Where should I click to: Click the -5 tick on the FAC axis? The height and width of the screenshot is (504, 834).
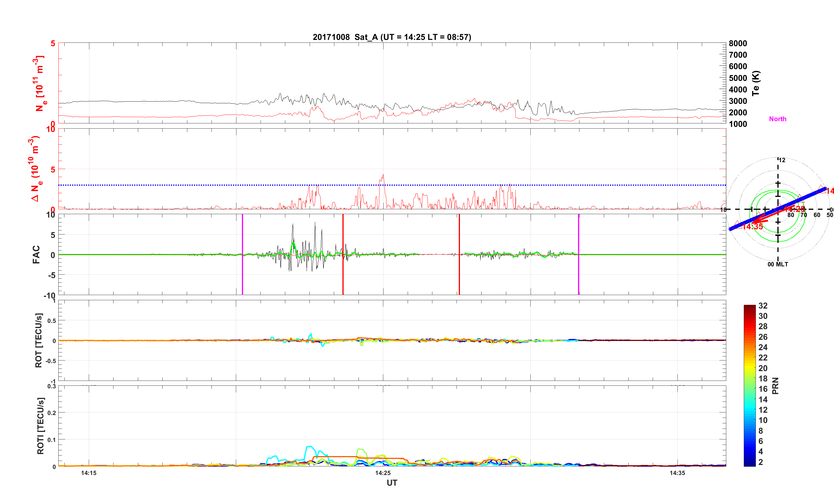51,275
